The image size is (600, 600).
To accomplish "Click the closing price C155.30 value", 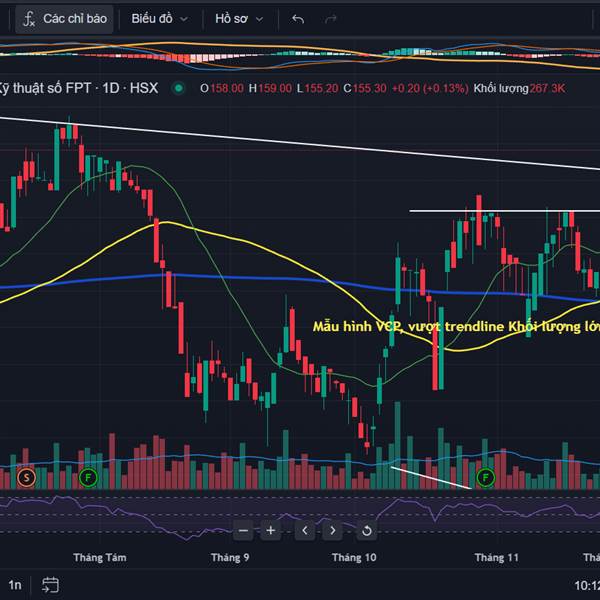I will coord(365,88).
